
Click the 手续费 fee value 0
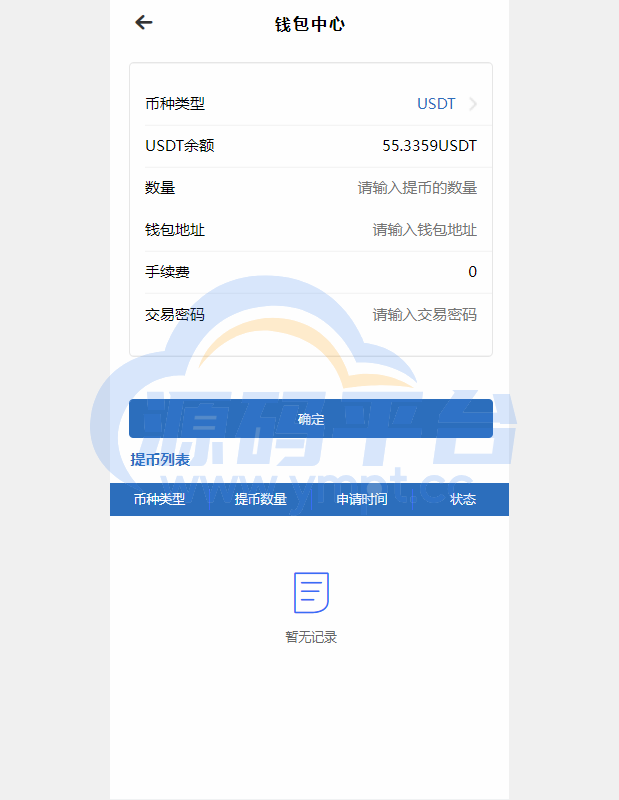point(472,272)
